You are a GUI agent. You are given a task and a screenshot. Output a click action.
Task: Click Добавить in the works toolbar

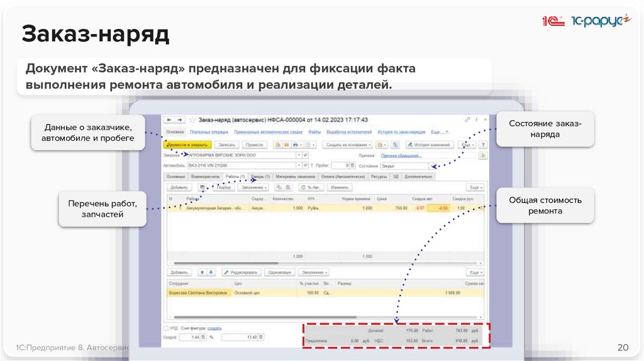click(179, 187)
